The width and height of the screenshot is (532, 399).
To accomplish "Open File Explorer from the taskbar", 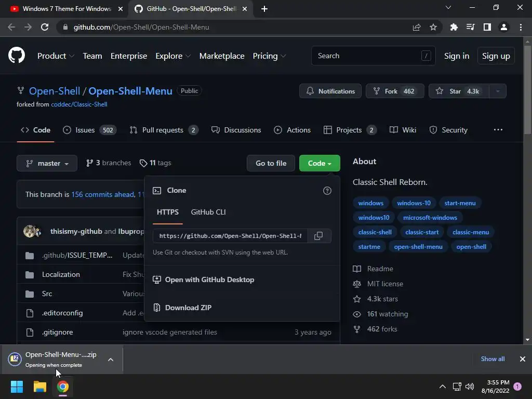I will [x=39, y=387].
